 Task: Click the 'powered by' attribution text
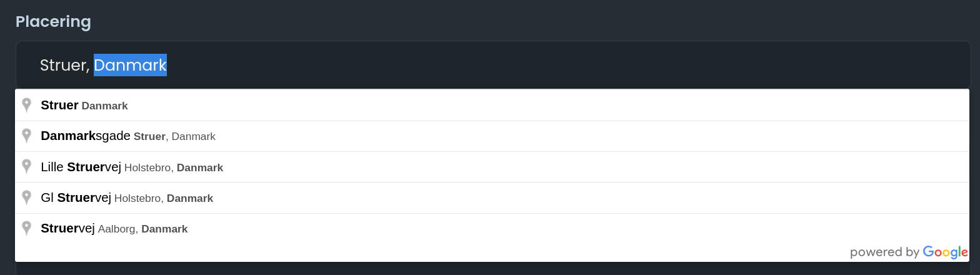point(884,252)
